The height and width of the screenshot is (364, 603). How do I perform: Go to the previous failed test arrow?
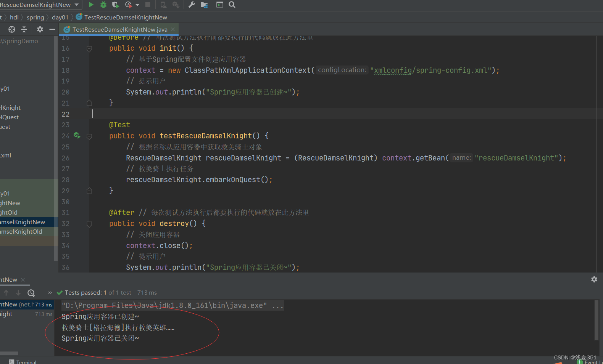coord(6,292)
